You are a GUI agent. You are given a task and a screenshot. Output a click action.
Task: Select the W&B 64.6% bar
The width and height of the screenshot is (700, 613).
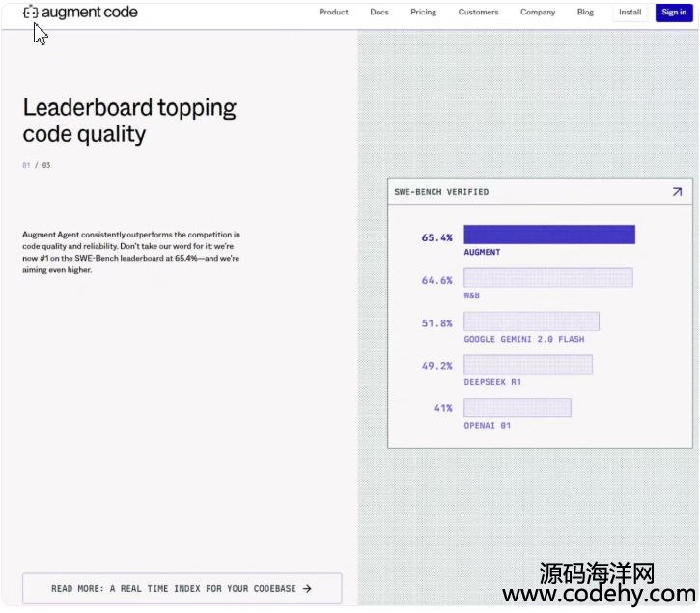coord(548,278)
